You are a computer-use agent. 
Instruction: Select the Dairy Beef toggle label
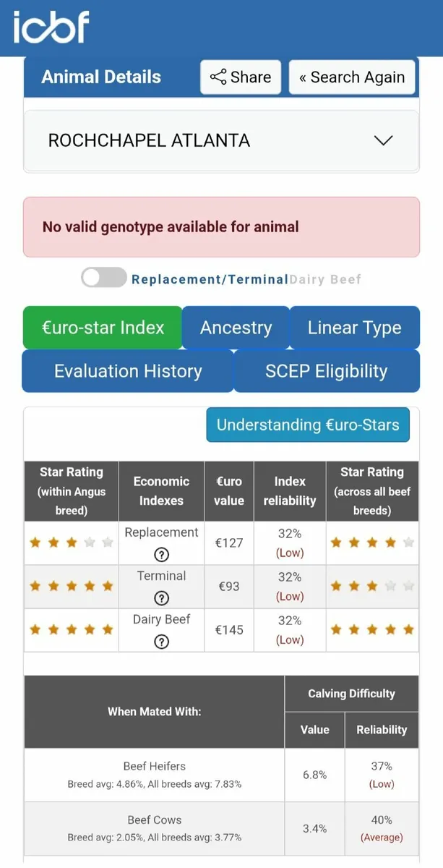coord(325,279)
